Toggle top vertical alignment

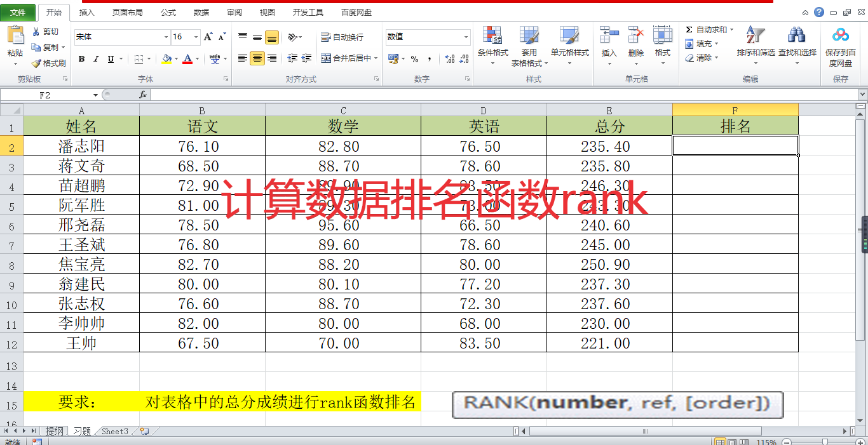click(x=243, y=37)
